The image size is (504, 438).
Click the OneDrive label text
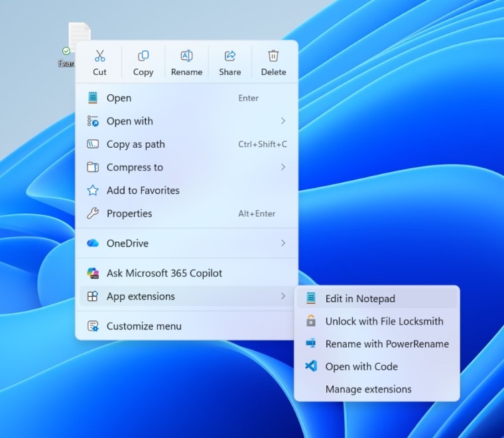(x=127, y=243)
